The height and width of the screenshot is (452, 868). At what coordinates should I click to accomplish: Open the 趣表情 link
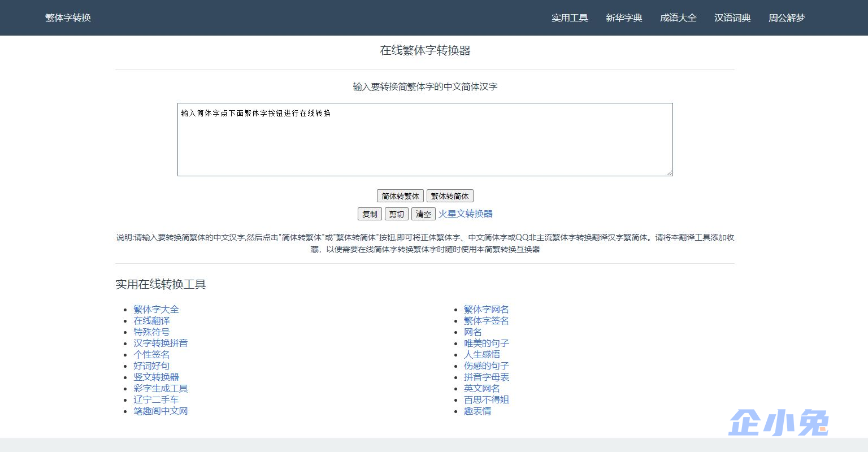(x=478, y=411)
